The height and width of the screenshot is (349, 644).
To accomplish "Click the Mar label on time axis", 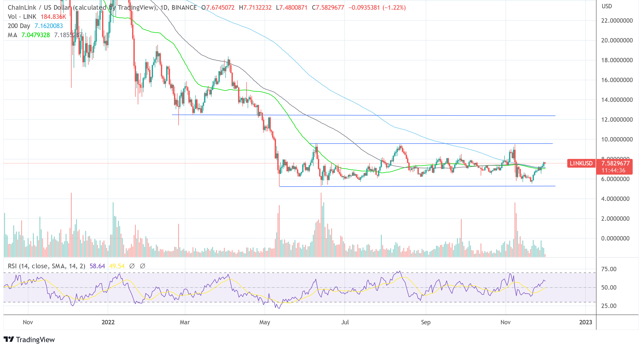I will (185, 322).
